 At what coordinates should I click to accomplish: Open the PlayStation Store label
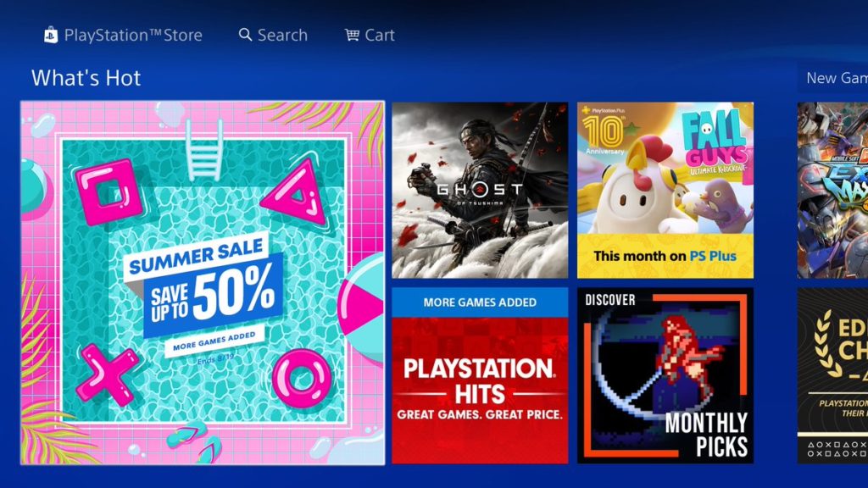pyautogui.click(x=133, y=35)
